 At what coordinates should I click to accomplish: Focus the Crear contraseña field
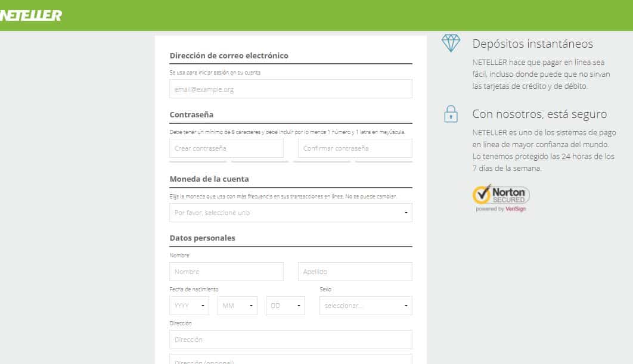click(226, 148)
